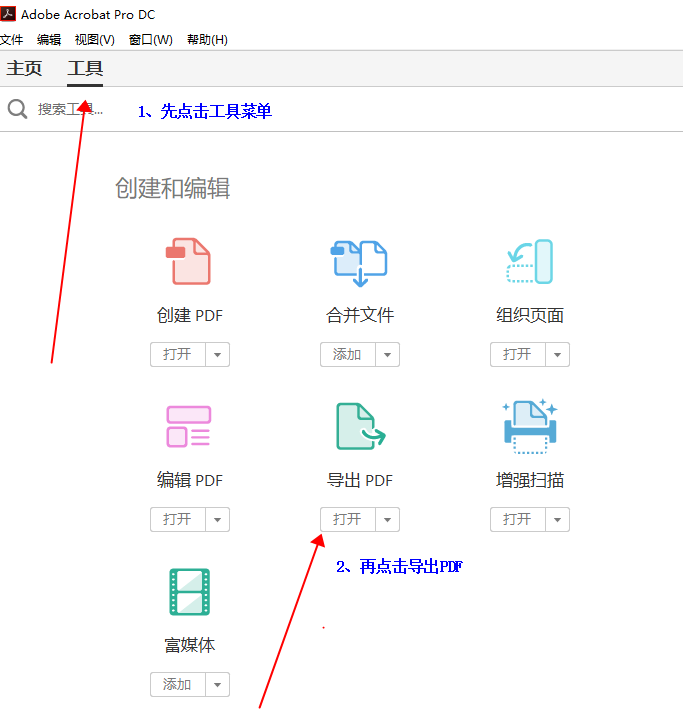This screenshot has height=722, width=683.
Task: Click the Edit PDF (编辑 PDF) icon
Action: pyautogui.click(x=189, y=426)
